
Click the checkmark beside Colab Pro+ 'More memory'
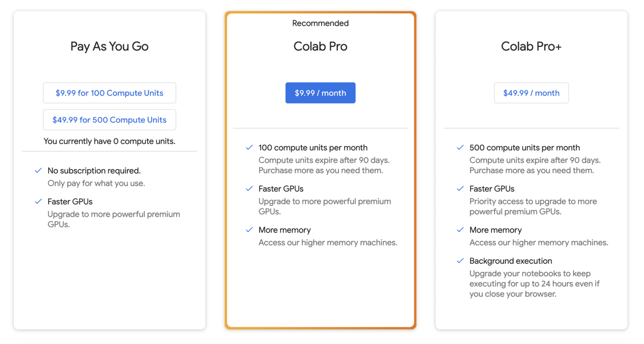click(x=460, y=230)
